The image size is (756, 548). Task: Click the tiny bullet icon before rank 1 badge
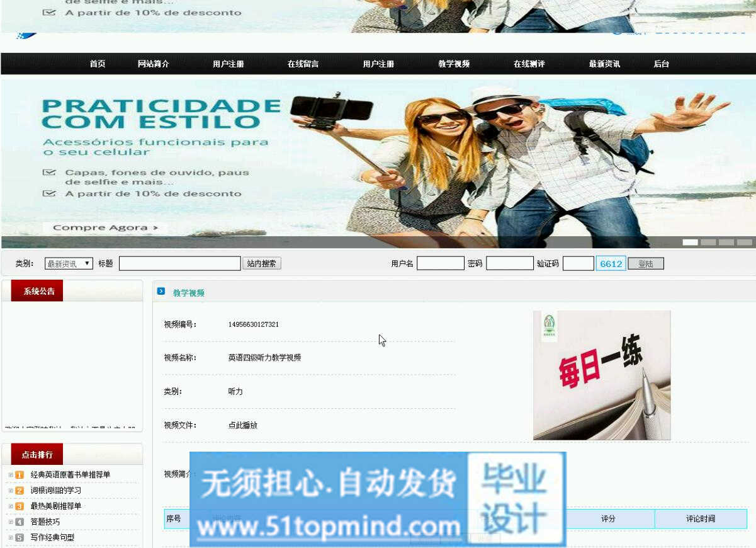click(x=11, y=475)
